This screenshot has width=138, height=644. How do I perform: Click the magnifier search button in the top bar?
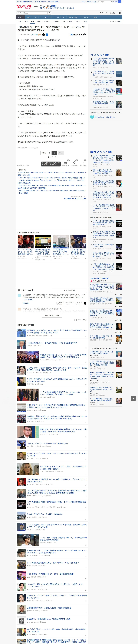click(x=120, y=2)
